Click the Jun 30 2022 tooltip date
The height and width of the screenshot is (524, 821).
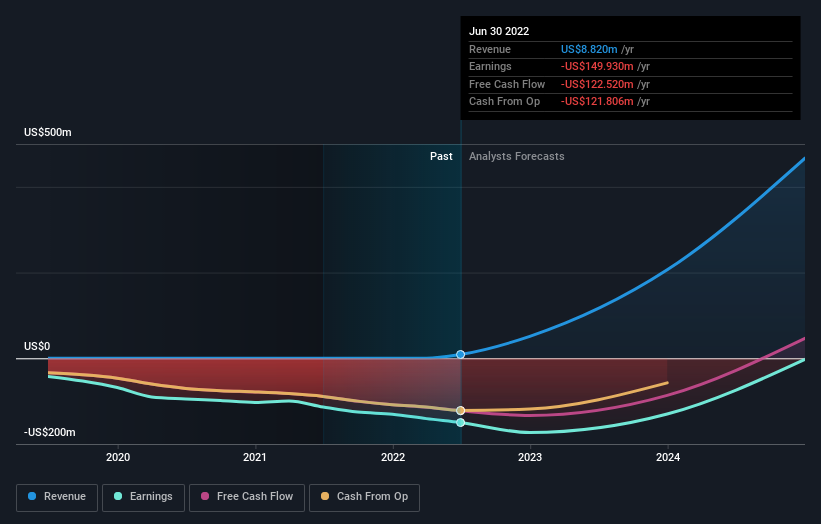click(499, 31)
